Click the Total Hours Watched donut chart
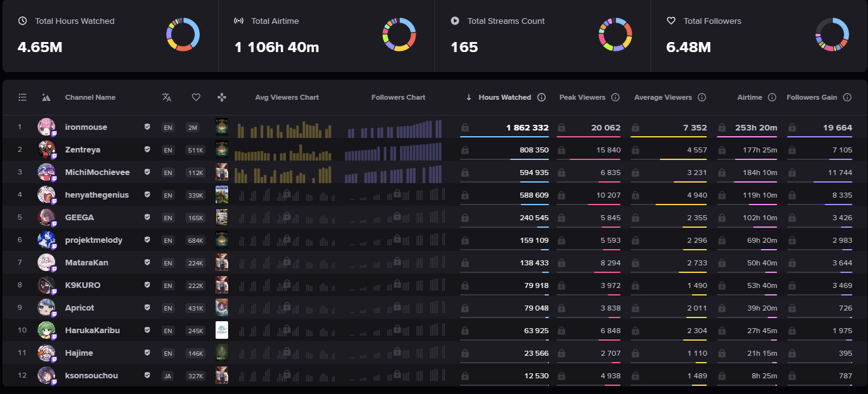 pos(183,34)
